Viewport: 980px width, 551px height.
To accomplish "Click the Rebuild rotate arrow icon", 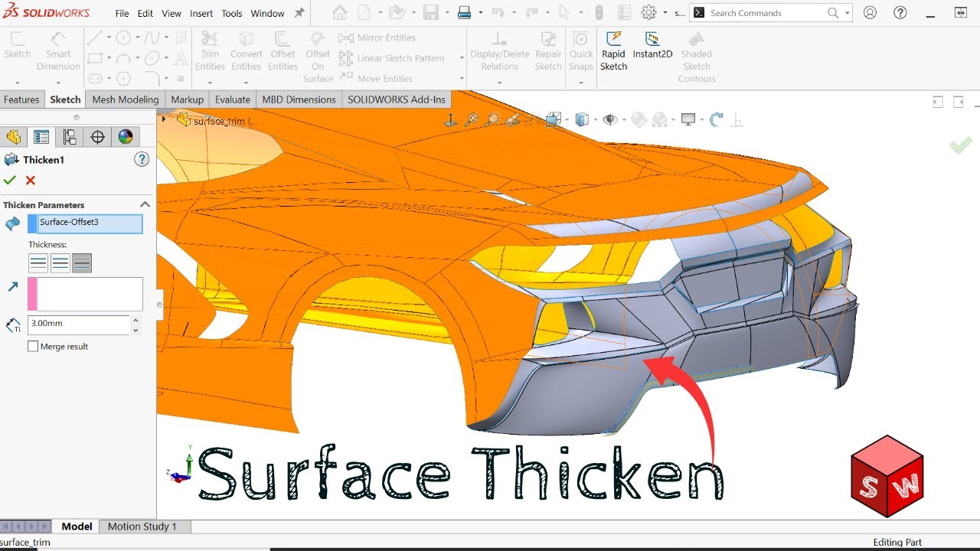I will (x=717, y=119).
